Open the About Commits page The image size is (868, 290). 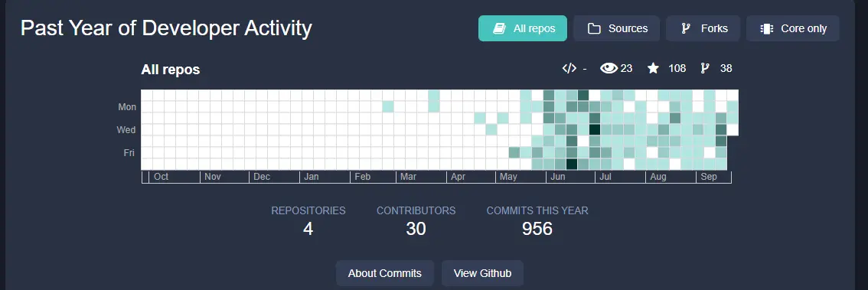tap(385, 273)
